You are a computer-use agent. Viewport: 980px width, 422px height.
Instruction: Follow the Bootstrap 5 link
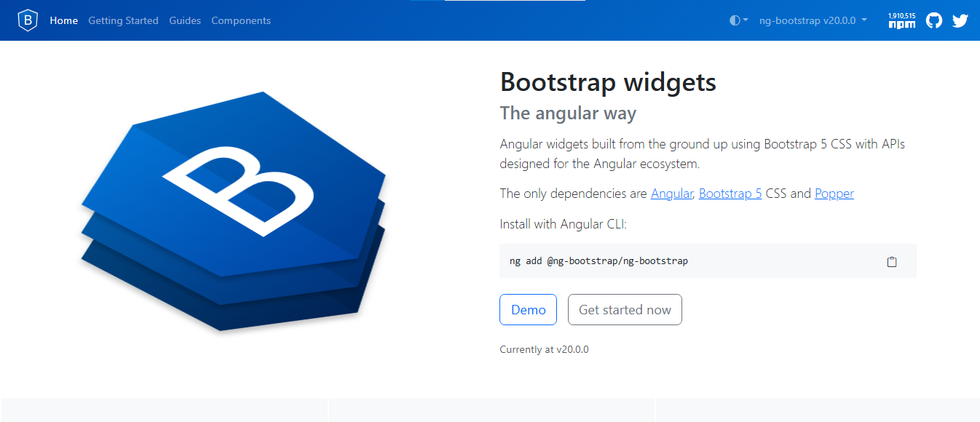tap(730, 194)
